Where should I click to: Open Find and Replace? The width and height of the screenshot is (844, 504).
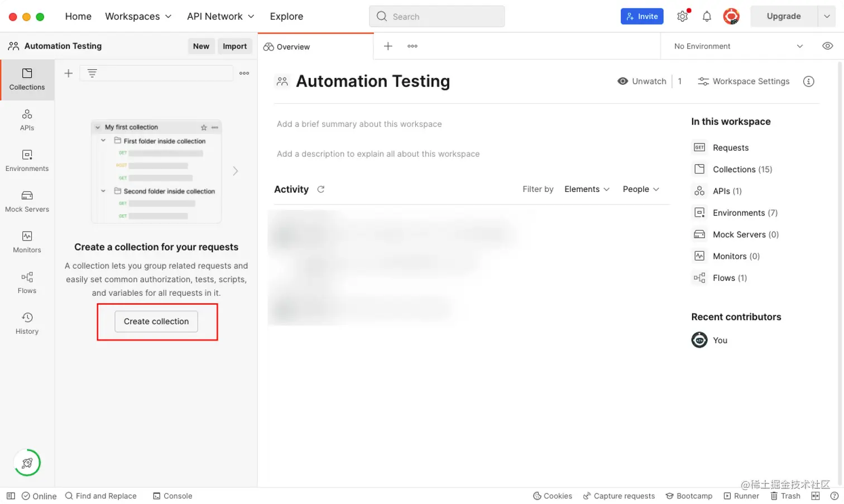pyautogui.click(x=100, y=496)
